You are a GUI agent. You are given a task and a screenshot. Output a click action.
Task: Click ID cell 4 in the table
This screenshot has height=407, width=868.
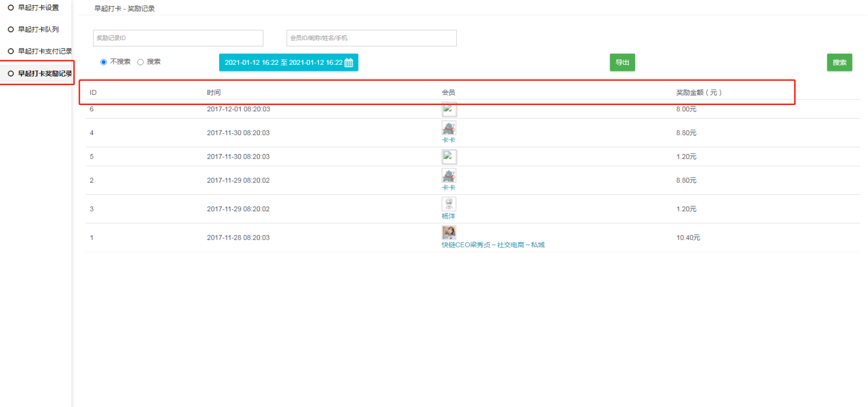[92, 133]
